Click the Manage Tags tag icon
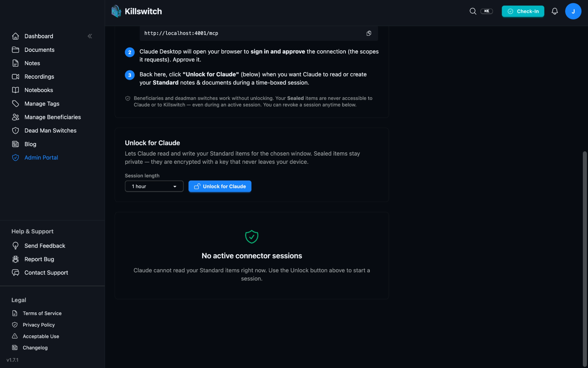 15,104
